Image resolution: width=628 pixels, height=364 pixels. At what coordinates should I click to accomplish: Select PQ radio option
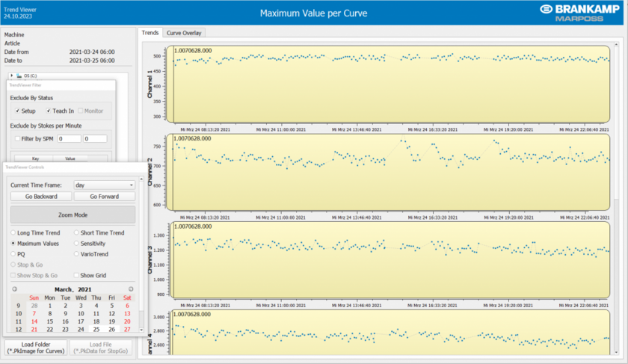point(13,254)
